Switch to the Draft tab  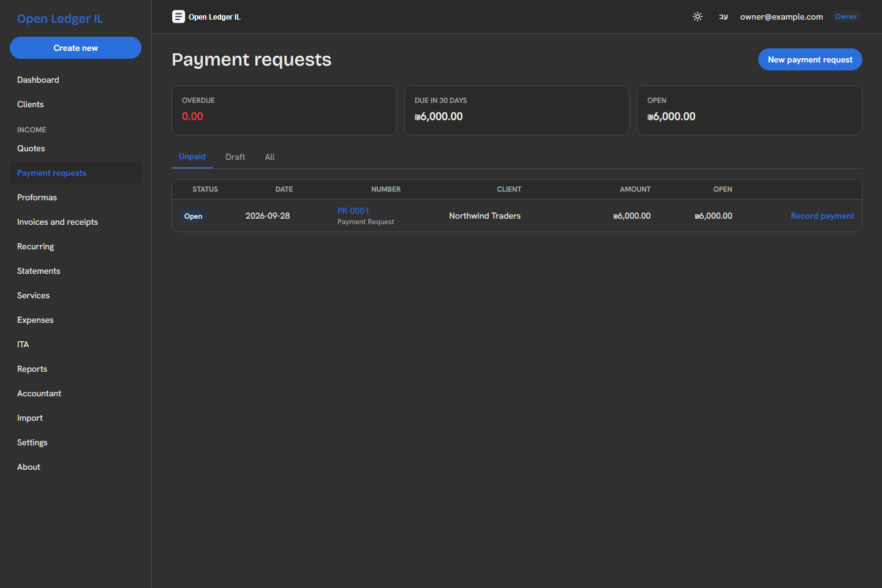pos(235,157)
